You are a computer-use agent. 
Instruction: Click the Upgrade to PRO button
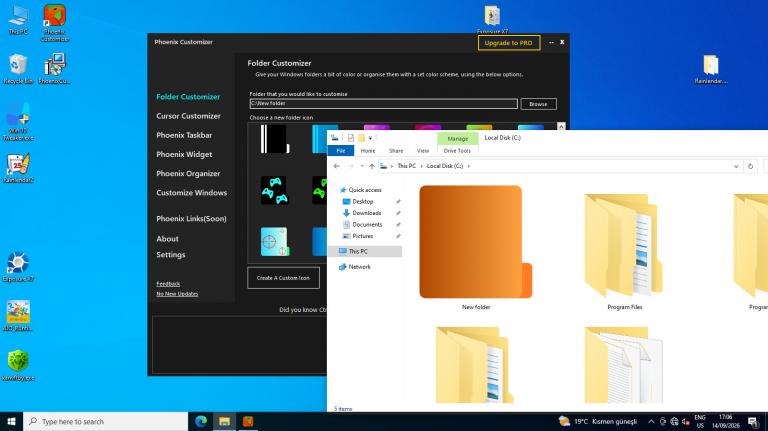pyautogui.click(x=508, y=43)
